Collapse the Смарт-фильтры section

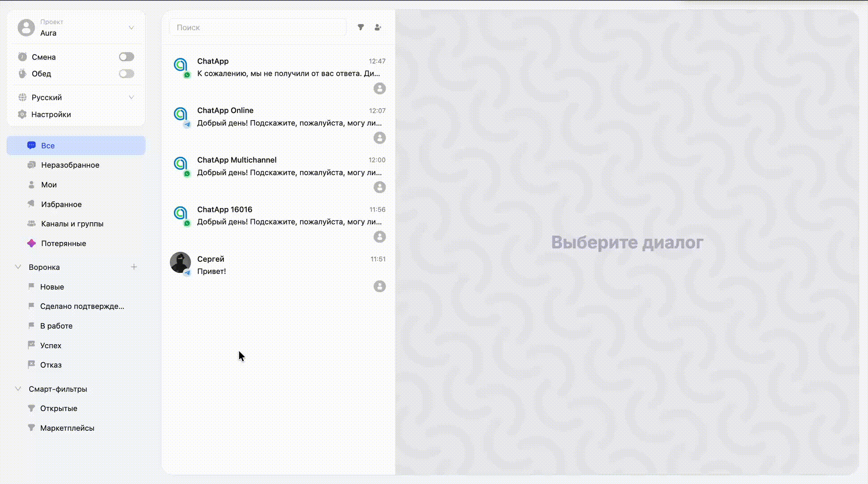coord(18,389)
